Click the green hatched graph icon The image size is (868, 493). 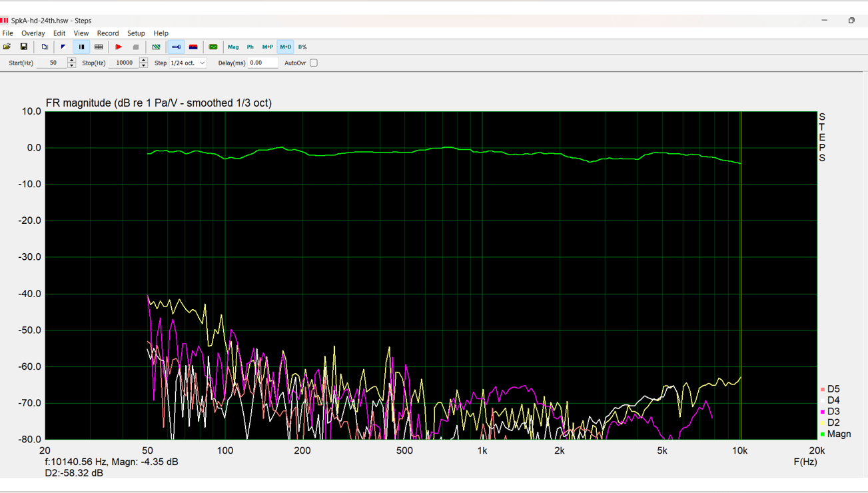pyautogui.click(x=156, y=47)
